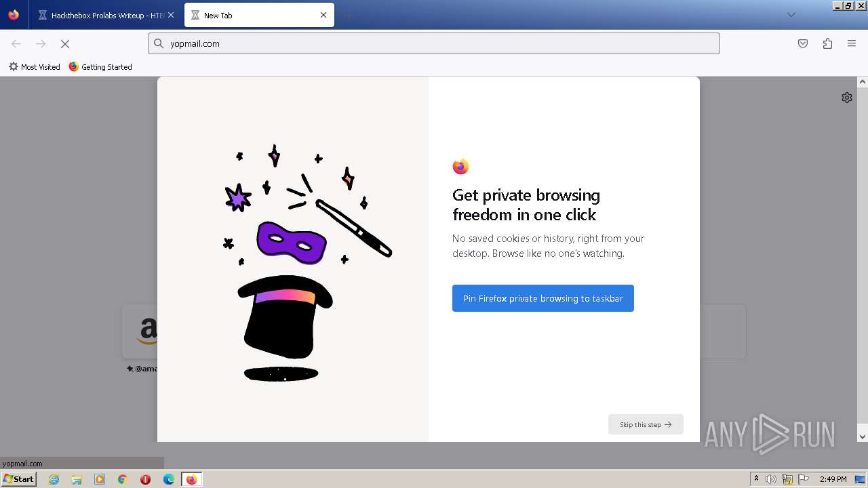
Task: Open the Getting Started bookmark
Action: coord(100,67)
